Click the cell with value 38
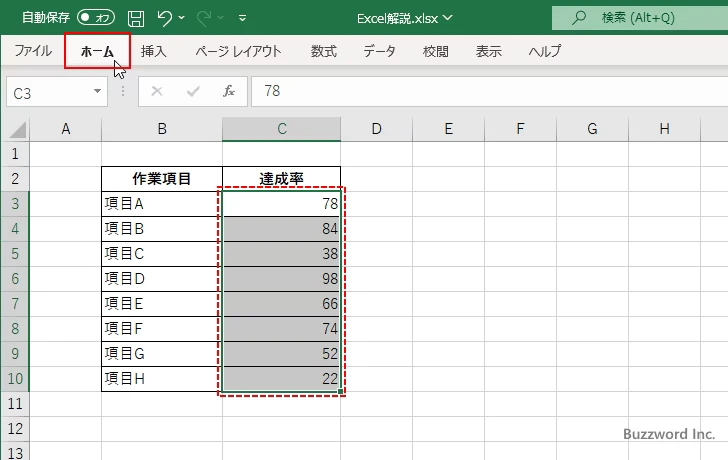The height and width of the screenshot is (460, 728). pyautogui.click(x=281, y=254)
